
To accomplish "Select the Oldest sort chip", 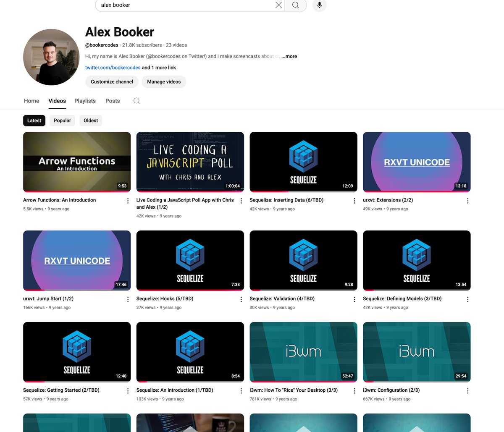I will pos(91,120).
